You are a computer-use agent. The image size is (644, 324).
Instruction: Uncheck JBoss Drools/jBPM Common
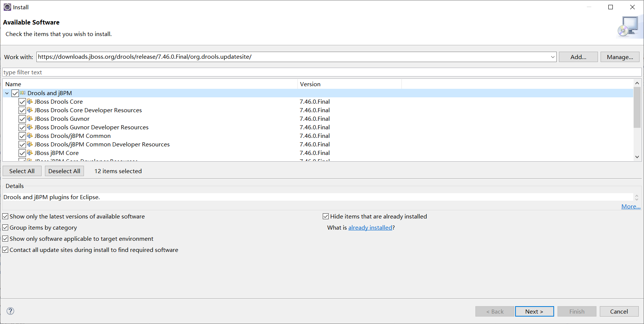[22, 136]
